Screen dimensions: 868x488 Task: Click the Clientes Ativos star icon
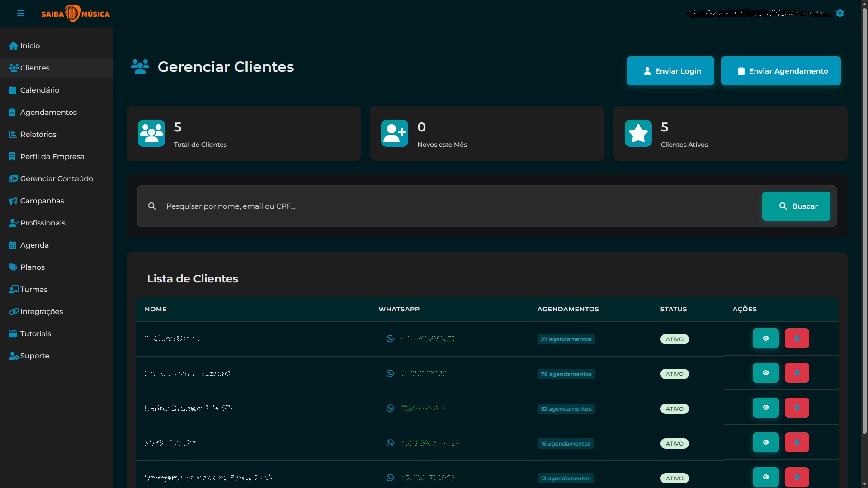[638, 133]
